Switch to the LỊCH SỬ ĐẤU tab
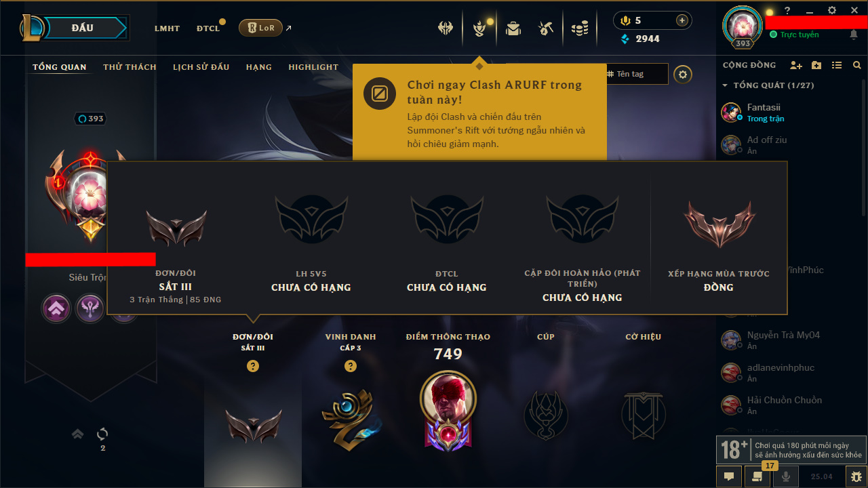 [201, 67]
